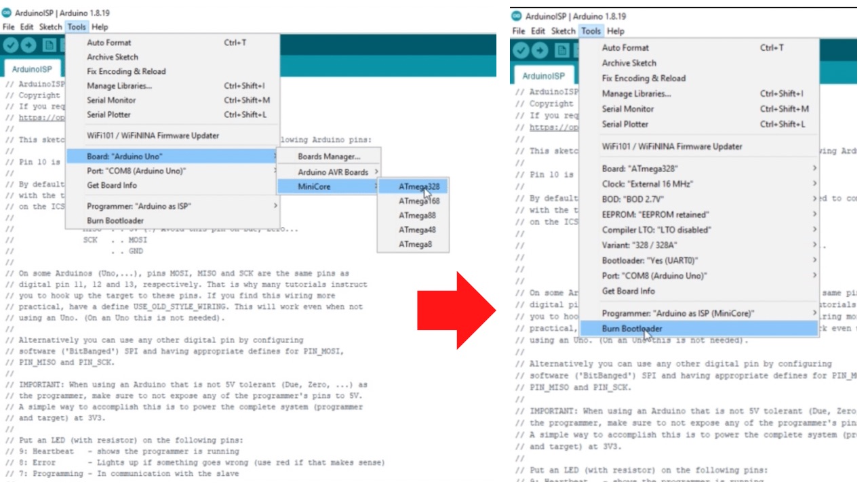Screen dimensions: 868x488
Task: Click the Upload arrow icon in the right window
Action: pos(540,50)
